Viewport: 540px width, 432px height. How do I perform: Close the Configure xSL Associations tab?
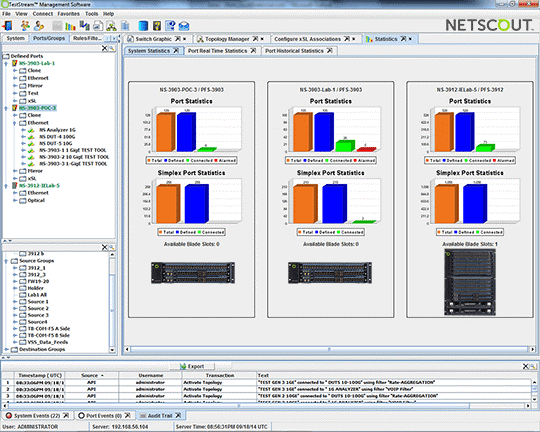pos(354,39)
